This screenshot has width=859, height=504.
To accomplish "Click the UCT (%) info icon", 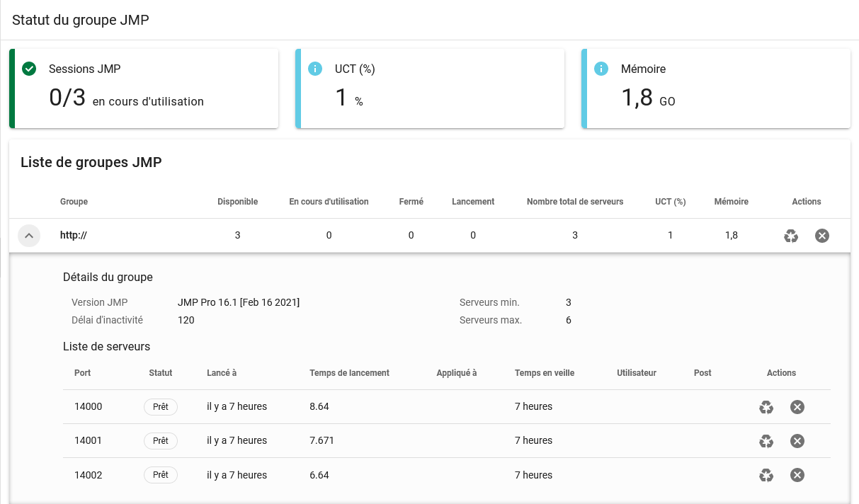I will pyautogui.click(x=315, y=69).
